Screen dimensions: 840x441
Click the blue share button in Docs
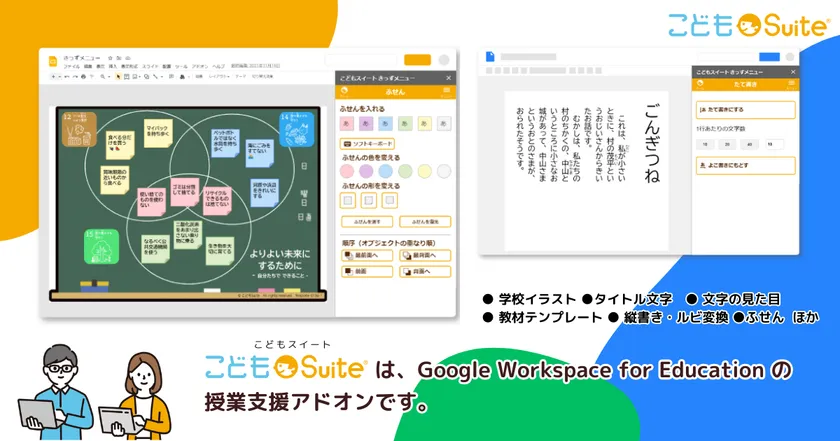[769, 57]
